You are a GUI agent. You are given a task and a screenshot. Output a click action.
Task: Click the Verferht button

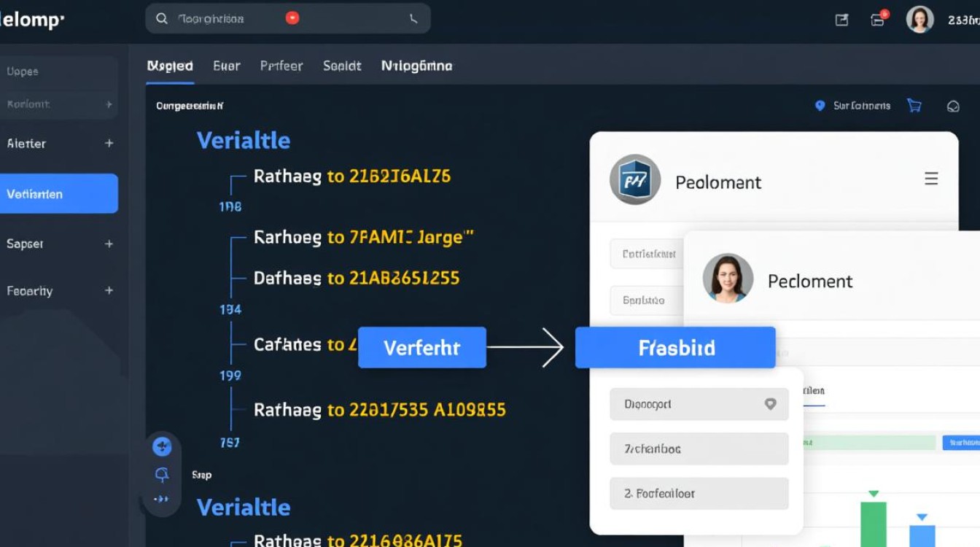[x=421, y=348]
